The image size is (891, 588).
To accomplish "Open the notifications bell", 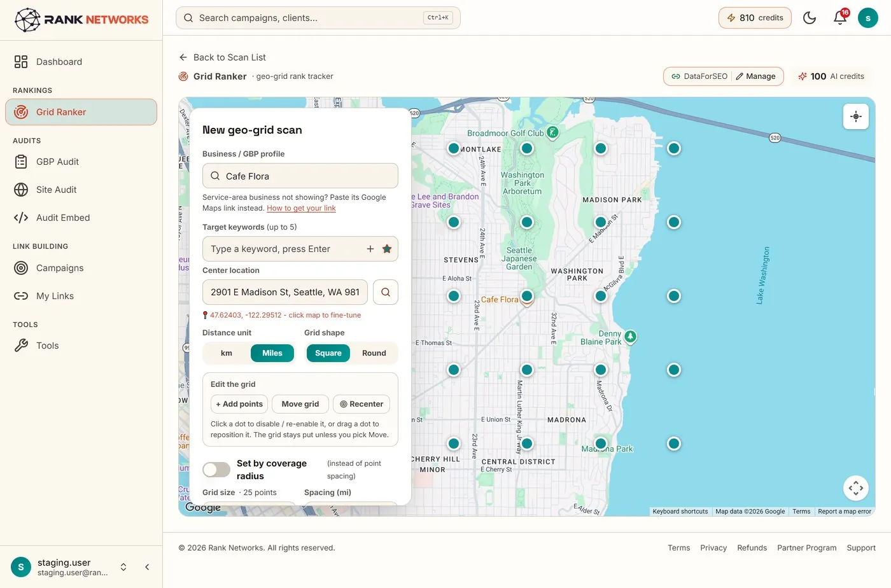I will tap(840, 18).
